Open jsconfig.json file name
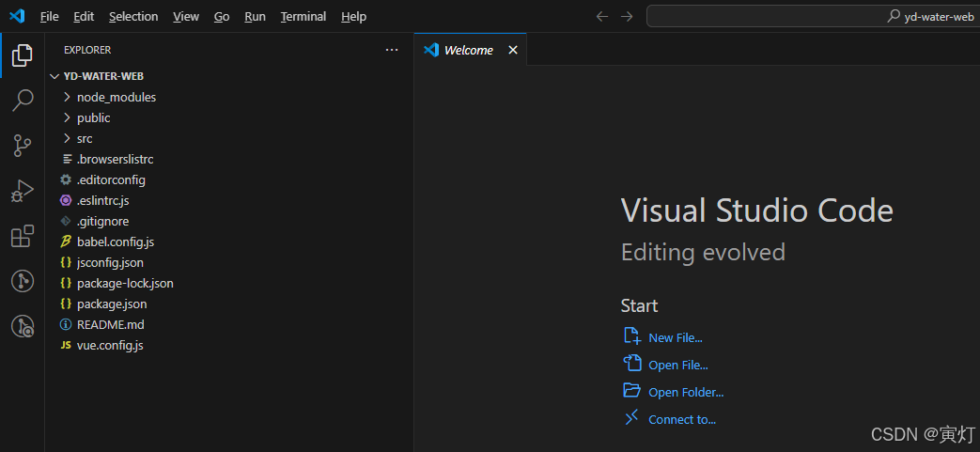This screenshot has width=980, height=452. pos(110,262)
